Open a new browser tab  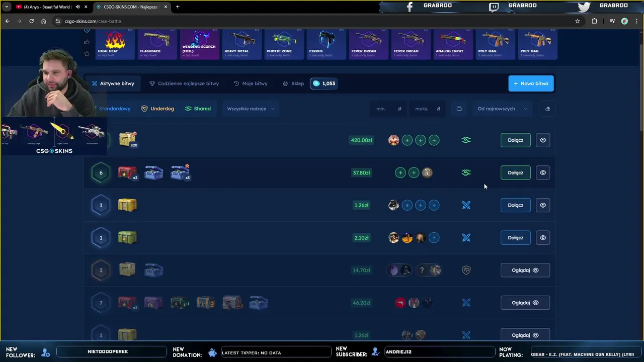[178, 7]
